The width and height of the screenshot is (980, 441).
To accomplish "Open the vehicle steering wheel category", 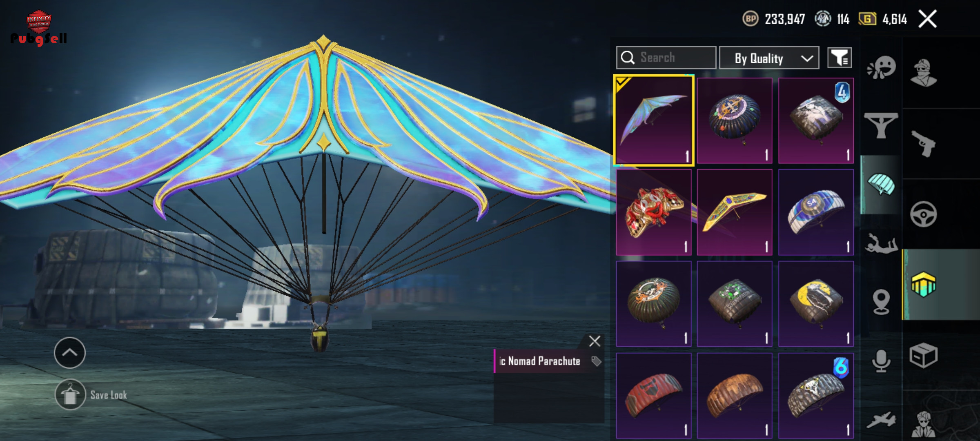I will 923,214.
